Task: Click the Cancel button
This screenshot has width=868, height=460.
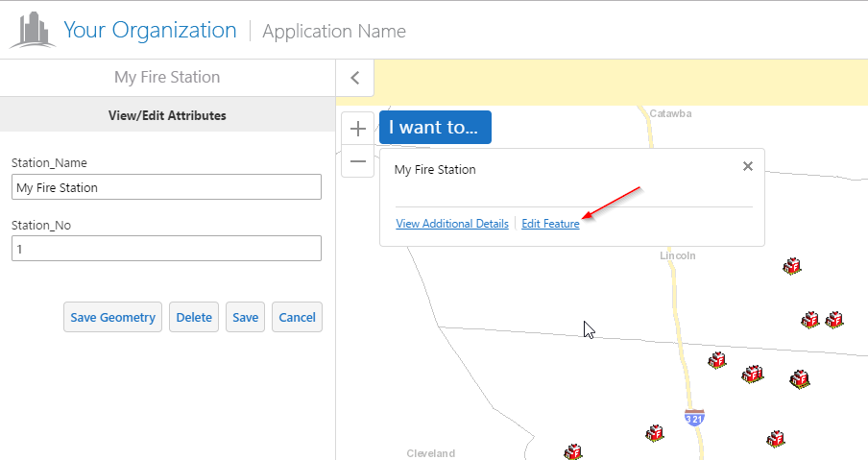Action: click(x=297, y=317)
